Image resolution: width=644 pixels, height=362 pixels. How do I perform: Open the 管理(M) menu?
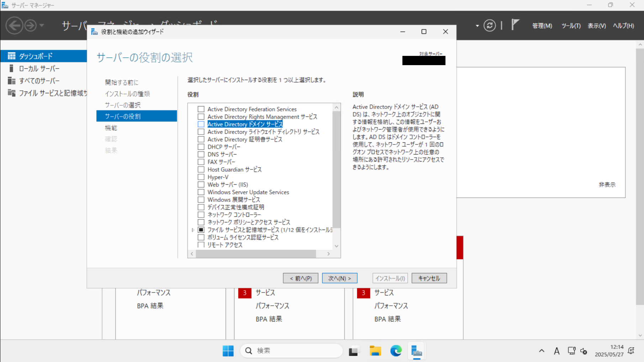point(542,26)
